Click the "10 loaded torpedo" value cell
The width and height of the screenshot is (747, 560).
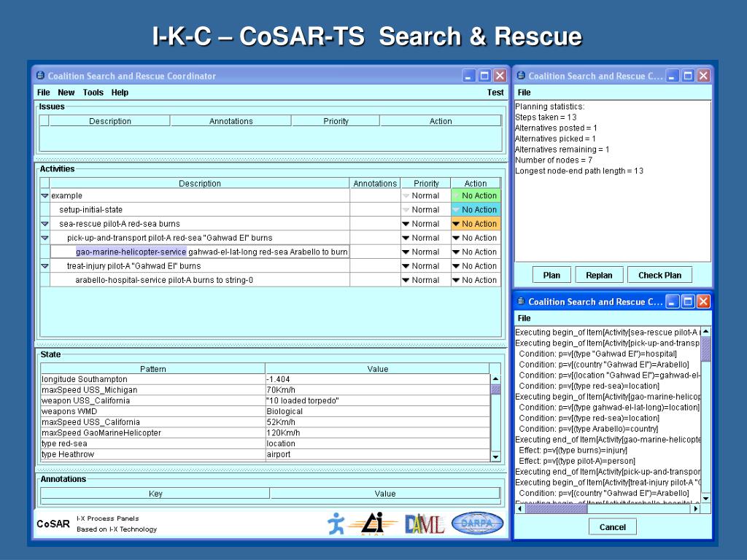[x=377, y=401]
